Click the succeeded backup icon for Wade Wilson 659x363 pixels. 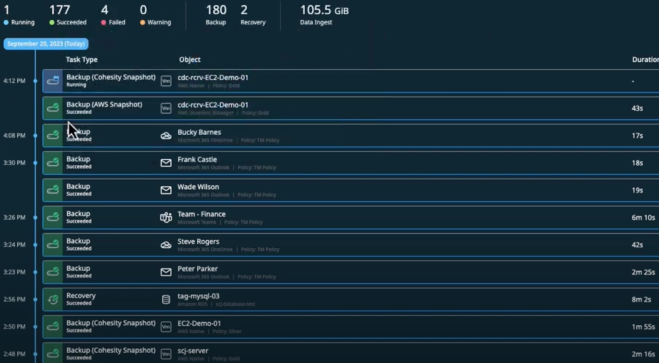click(53, 190)
